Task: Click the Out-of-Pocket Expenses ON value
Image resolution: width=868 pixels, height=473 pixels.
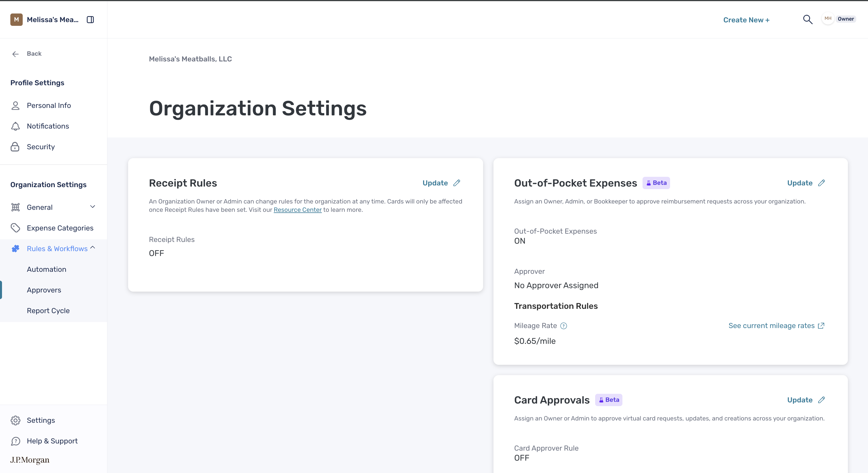Action: pyautogui.click(x=520, y=241)
